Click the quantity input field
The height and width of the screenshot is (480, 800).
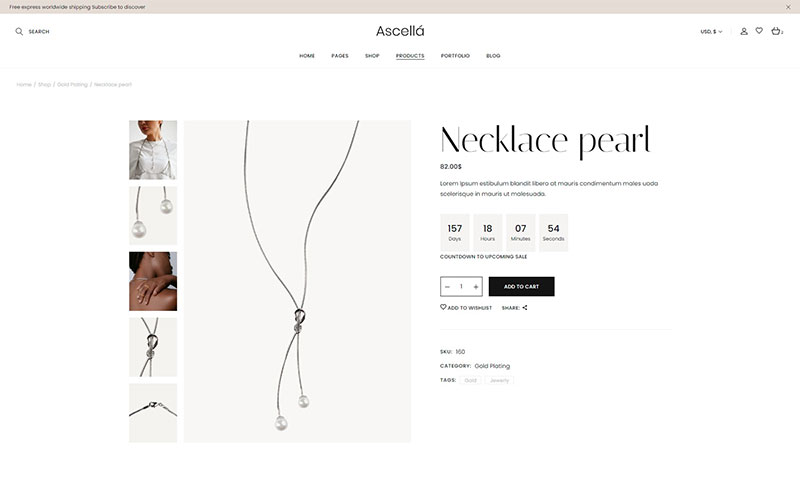point(461,287)
